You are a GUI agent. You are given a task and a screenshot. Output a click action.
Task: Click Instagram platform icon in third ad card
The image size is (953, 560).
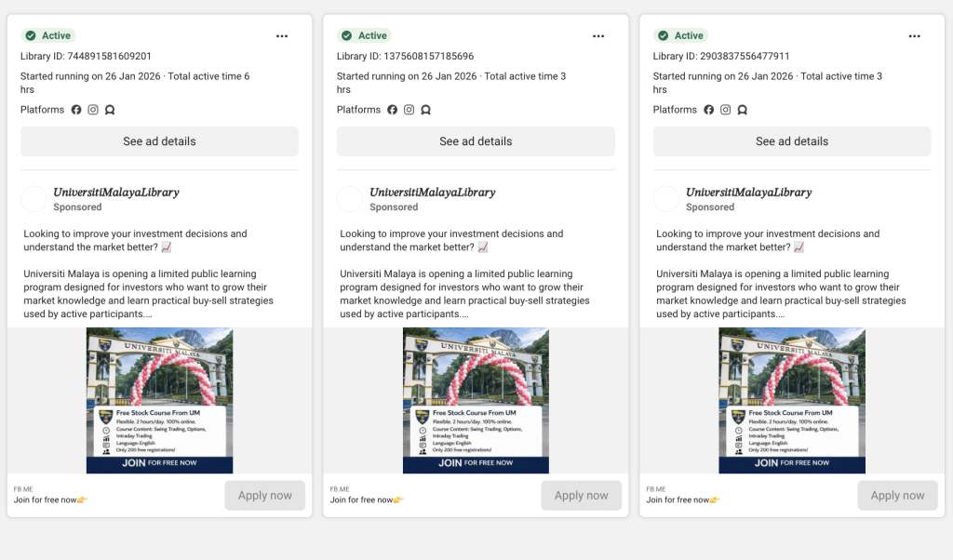[x=726, y=110]
